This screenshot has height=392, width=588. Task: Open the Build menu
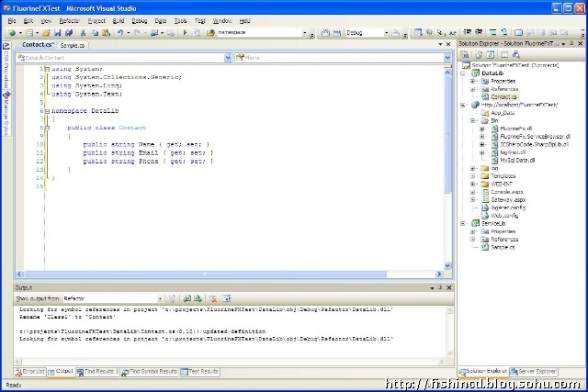119,21
